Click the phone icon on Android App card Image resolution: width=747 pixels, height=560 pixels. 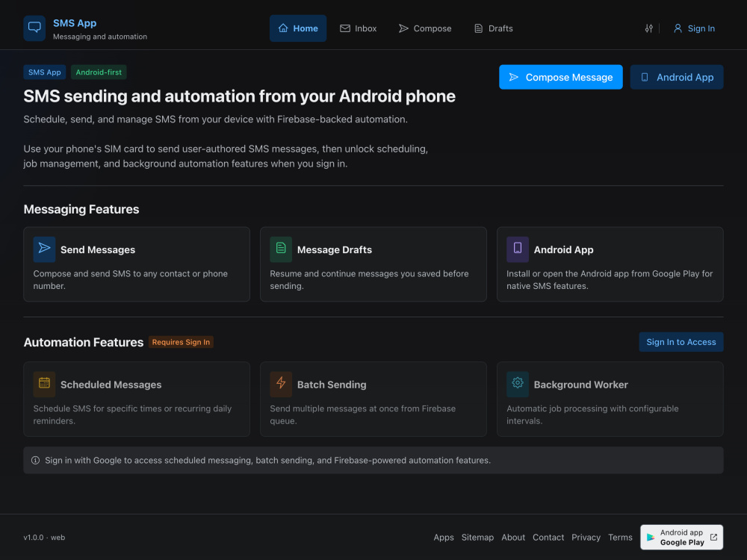[x=518, y=249]
